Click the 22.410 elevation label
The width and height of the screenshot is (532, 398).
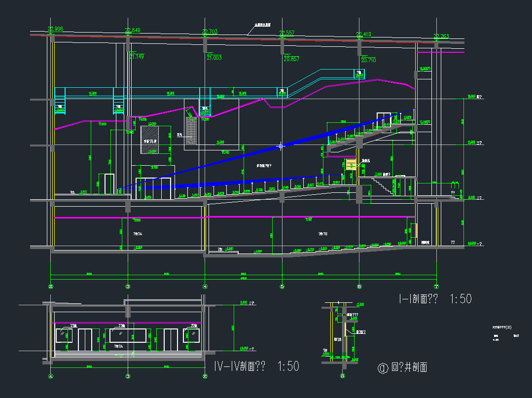pyautogui.click(x=363, y=34)
